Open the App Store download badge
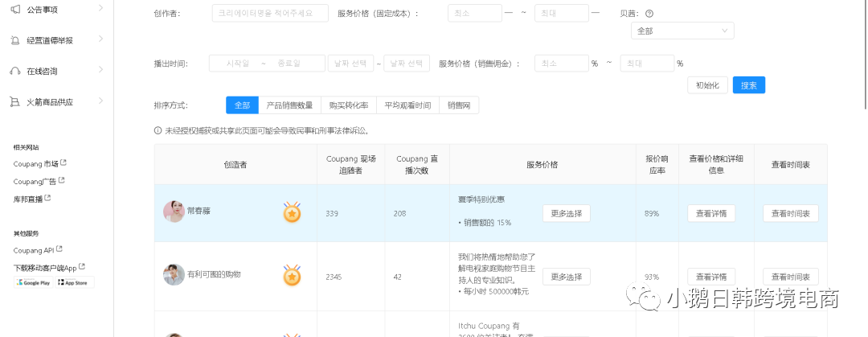The width and height of the screenshot is (868, 337). pyautogui.click(x=75, y=282)
